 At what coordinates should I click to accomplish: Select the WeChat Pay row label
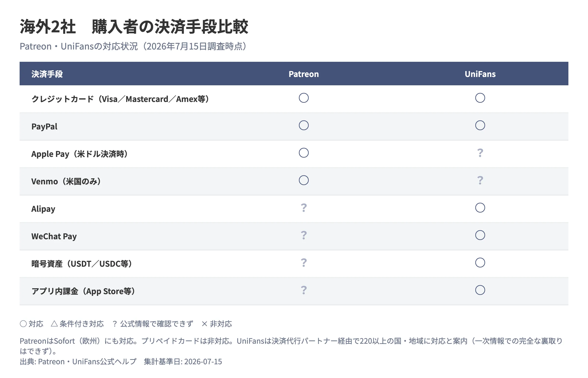pos(54,237)
